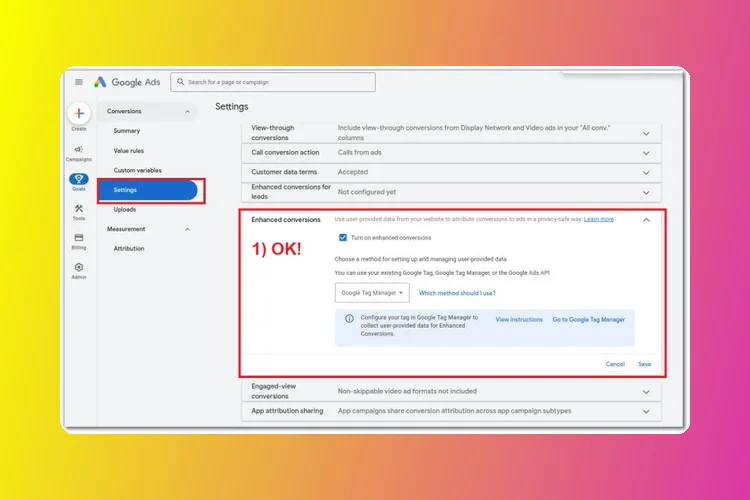Expand Customer data terms row
750x500 pixels.
[x=646, y=173]
